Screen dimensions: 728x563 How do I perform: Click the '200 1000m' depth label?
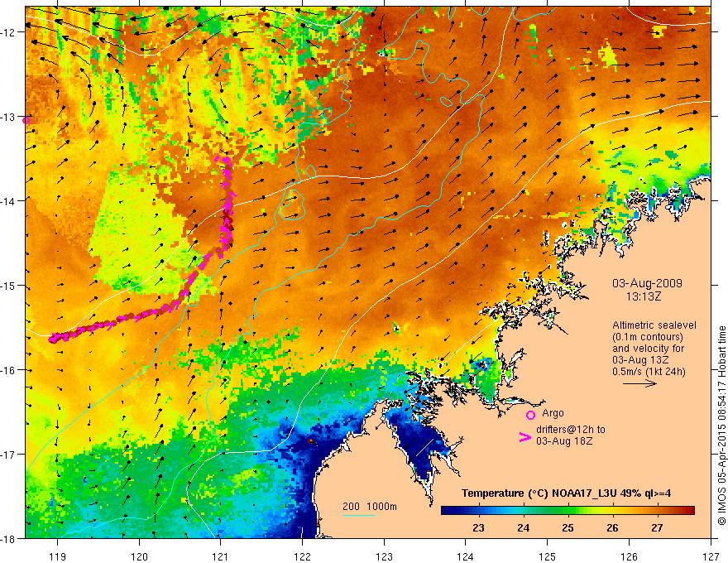(x=370, y=507)
